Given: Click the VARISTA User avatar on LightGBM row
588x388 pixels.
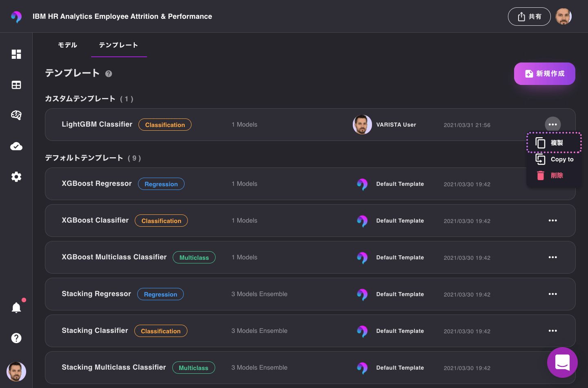Looking at the screenshot, I should pyautogui.click(x=362, y=124).
